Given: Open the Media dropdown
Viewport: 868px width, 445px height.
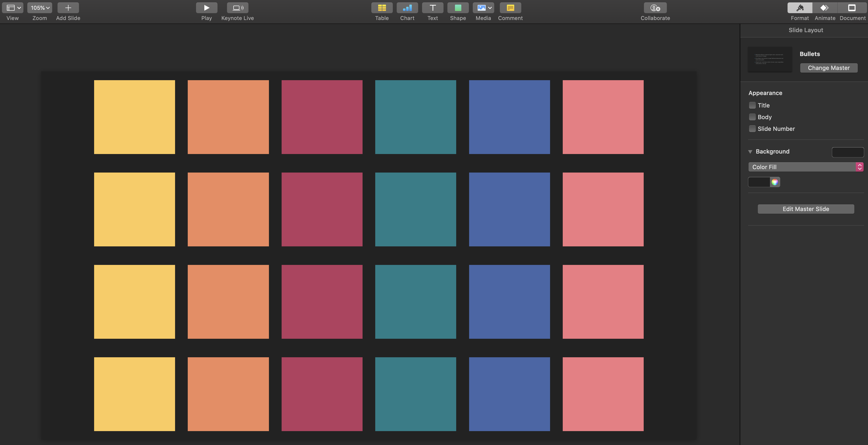Looking at the screenshot, I should (x=483, y=8).
